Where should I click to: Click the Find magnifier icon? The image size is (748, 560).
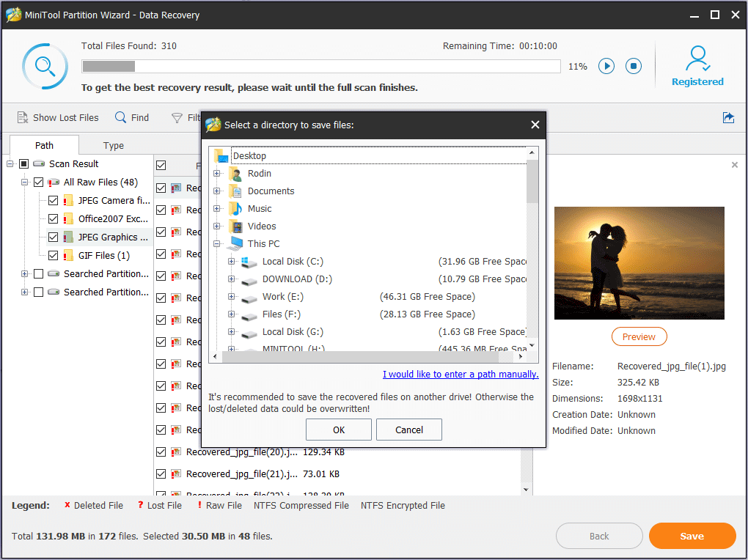(121, 117)
